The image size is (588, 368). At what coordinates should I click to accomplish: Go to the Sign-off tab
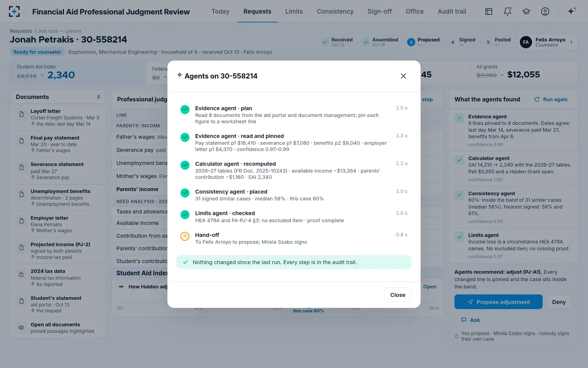coord(379,11)
